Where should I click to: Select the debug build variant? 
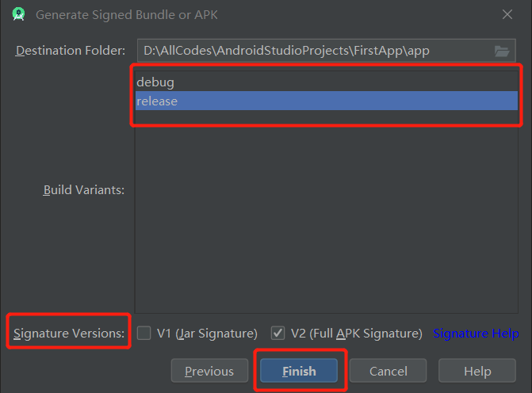coord(327,82)
